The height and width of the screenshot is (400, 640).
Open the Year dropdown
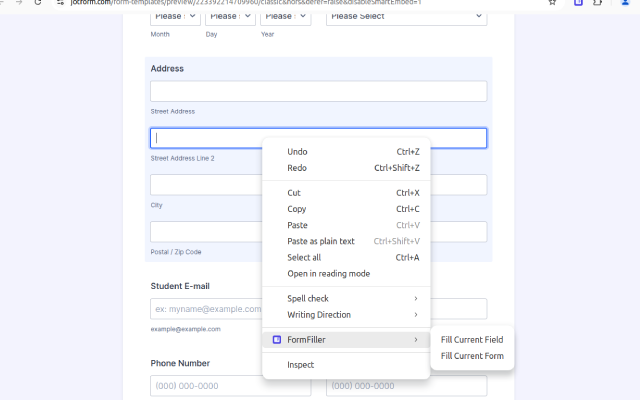pyautogui.click(x=285, y=16)
